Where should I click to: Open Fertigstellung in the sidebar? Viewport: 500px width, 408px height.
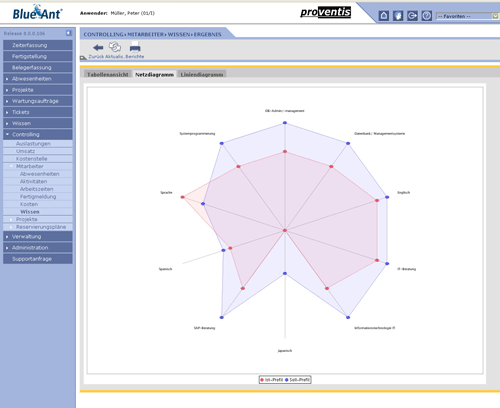pos(38,56)
